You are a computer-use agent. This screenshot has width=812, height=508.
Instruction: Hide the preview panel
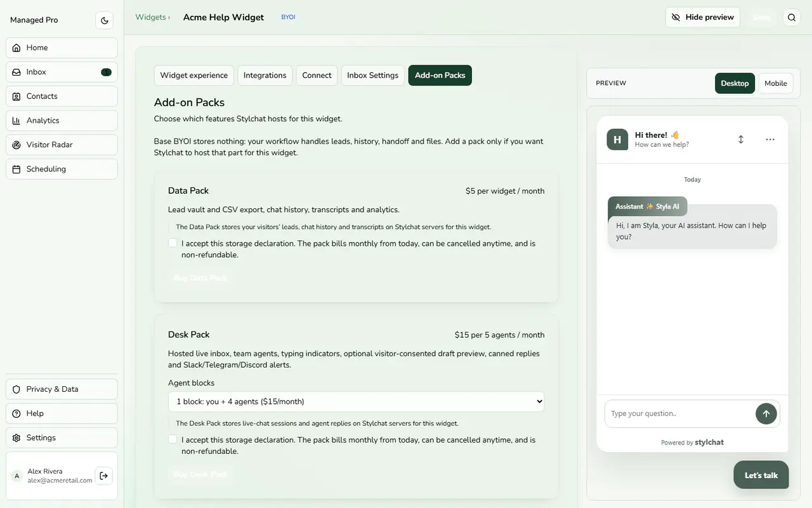[x=703, y=17]
